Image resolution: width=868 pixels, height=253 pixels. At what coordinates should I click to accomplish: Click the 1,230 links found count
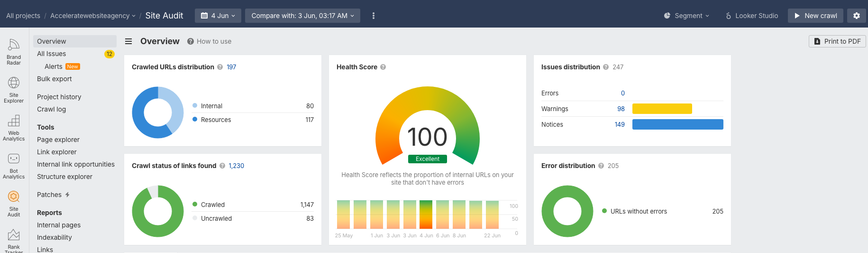click(237, 166)
